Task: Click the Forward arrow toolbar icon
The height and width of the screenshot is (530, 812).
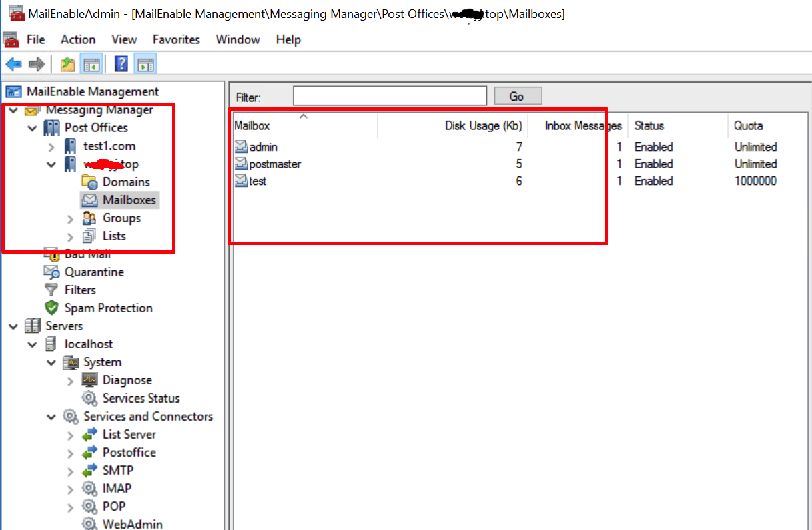Action: (36, 64)
